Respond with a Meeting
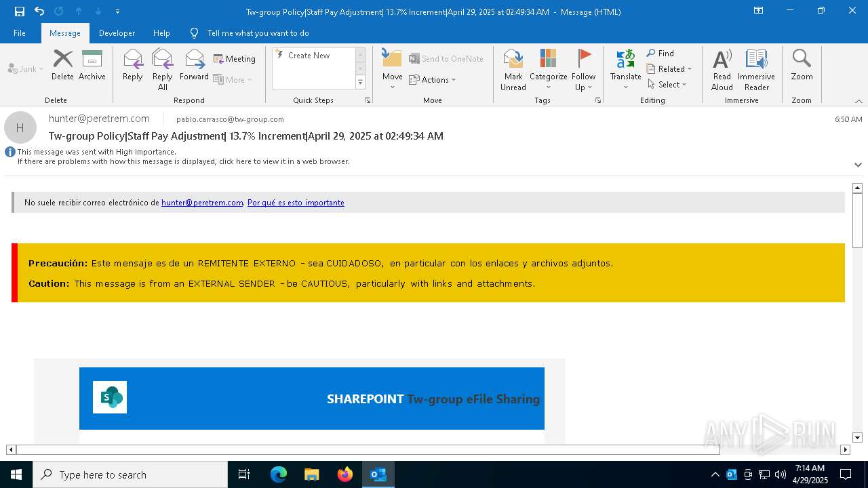The height and width of the screenshot is (488, 868). click(x=235, y=59)
